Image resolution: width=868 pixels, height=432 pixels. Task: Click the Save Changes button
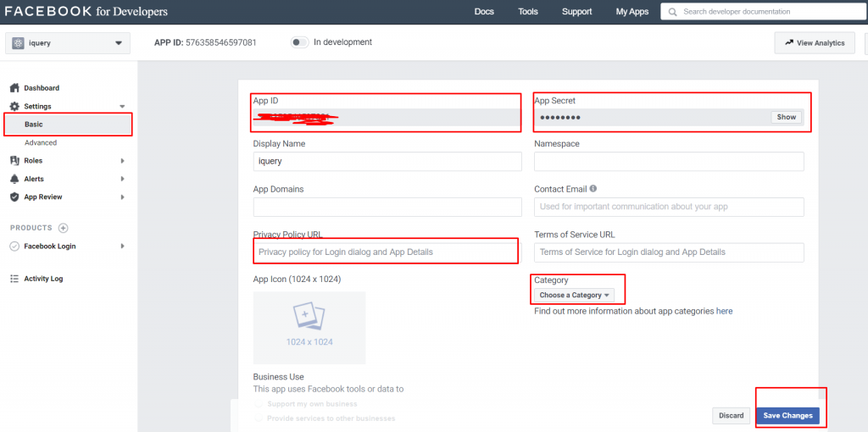(787, 415)
